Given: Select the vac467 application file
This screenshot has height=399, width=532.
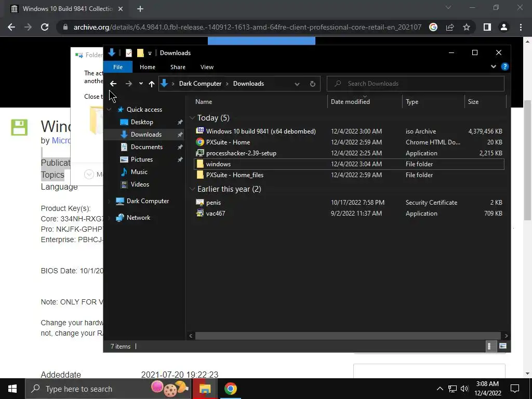Looking at the screenshot, I should pos(216,214).
